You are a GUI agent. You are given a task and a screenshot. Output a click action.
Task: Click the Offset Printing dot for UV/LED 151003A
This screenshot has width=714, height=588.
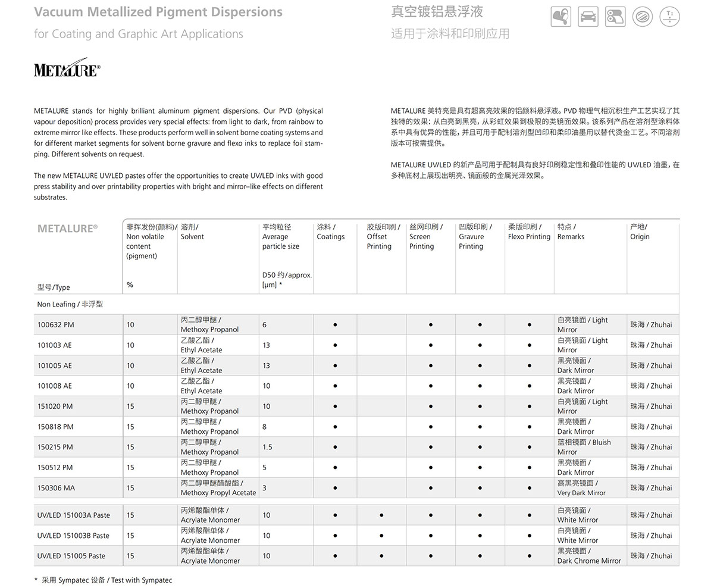381,515
